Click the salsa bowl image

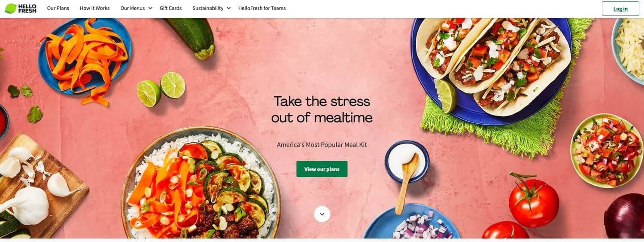607,151
